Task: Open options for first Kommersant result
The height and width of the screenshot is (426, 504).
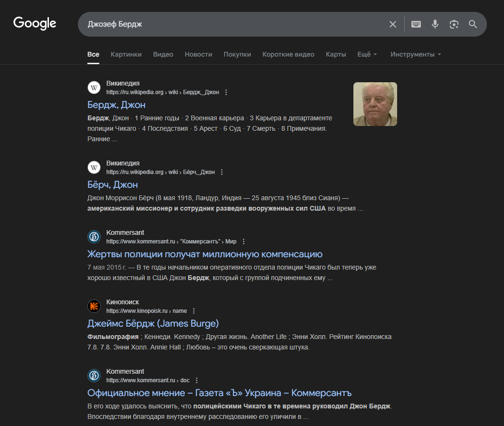Action: click(244, 242)
